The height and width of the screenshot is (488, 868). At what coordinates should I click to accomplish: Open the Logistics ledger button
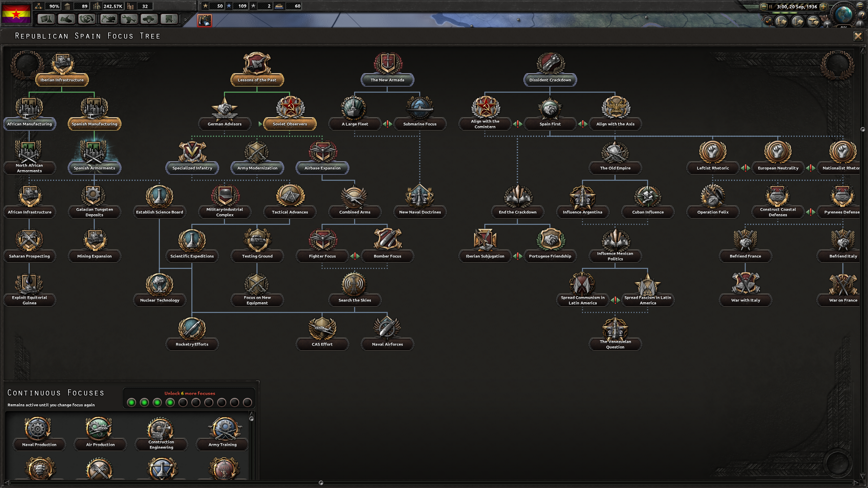pyautogui.click(x=169, y=19)
